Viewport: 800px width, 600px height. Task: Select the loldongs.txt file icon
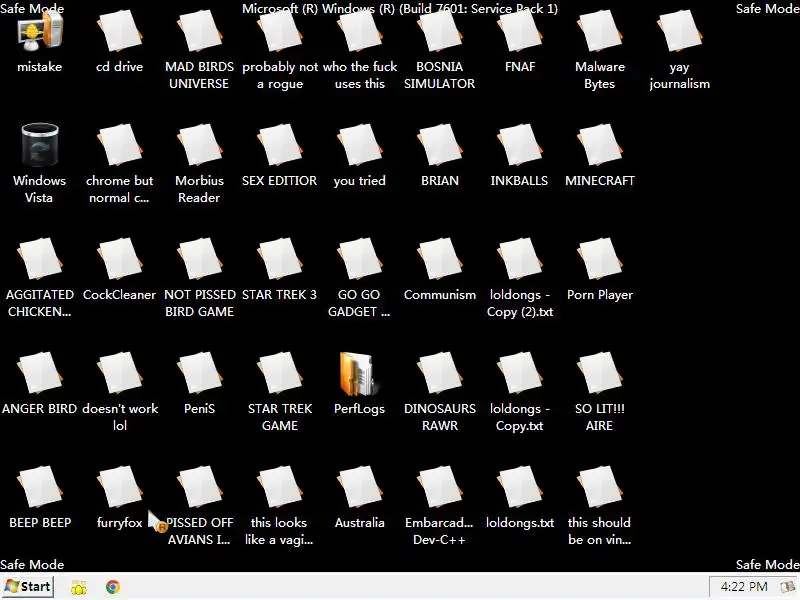tap(520, 487)
